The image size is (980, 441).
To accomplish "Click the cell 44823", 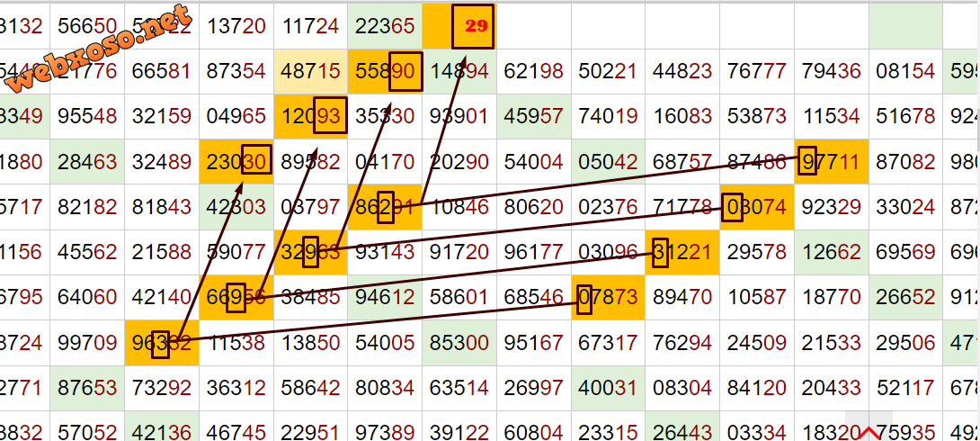I will (682, 71).
